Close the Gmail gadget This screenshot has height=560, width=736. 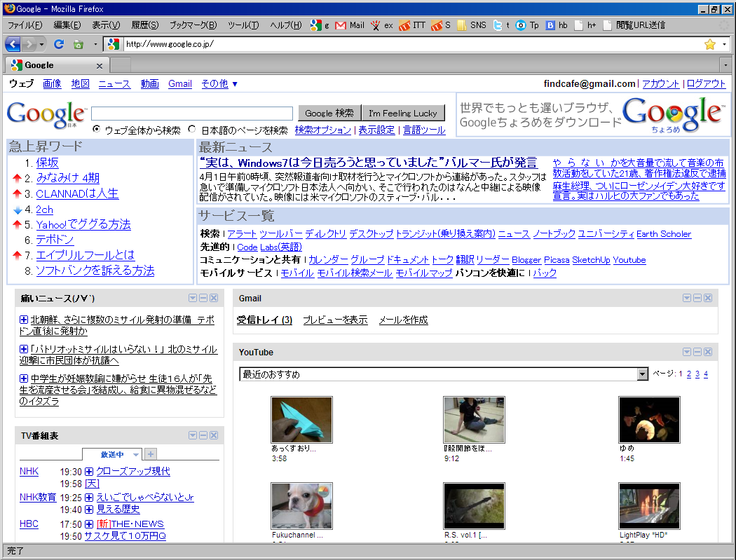tap(708, 298)
